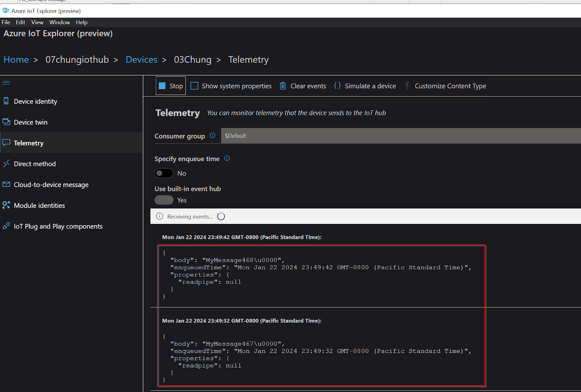581x392 pixels.
Task: Open the Window menu
Action: pyautogui.click(x=60, y=22)
